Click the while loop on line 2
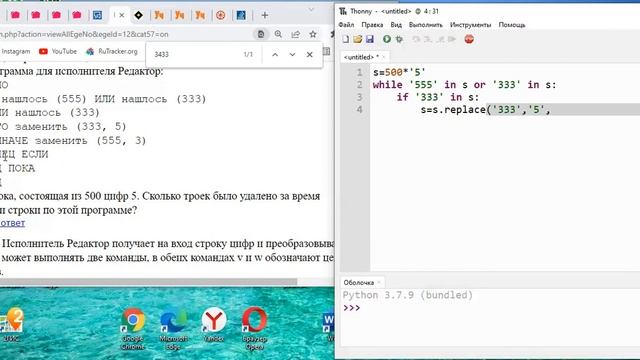The height and width of the screenshot is (360, 640). point(464,85)
